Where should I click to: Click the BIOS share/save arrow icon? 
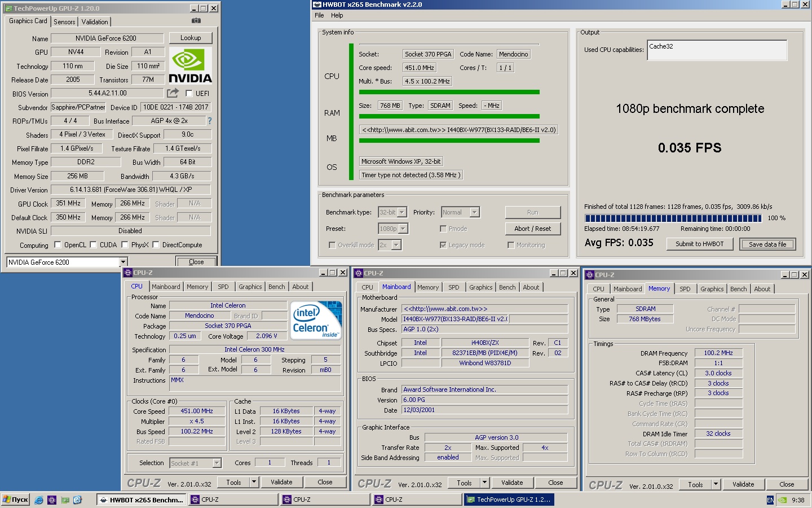[x=173, y=93]
